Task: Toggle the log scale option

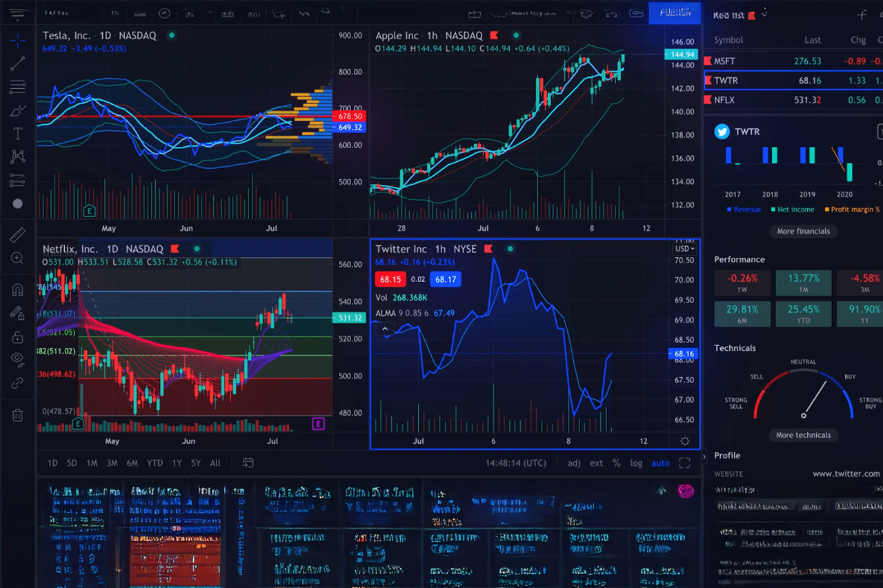Action: point(636,463)
